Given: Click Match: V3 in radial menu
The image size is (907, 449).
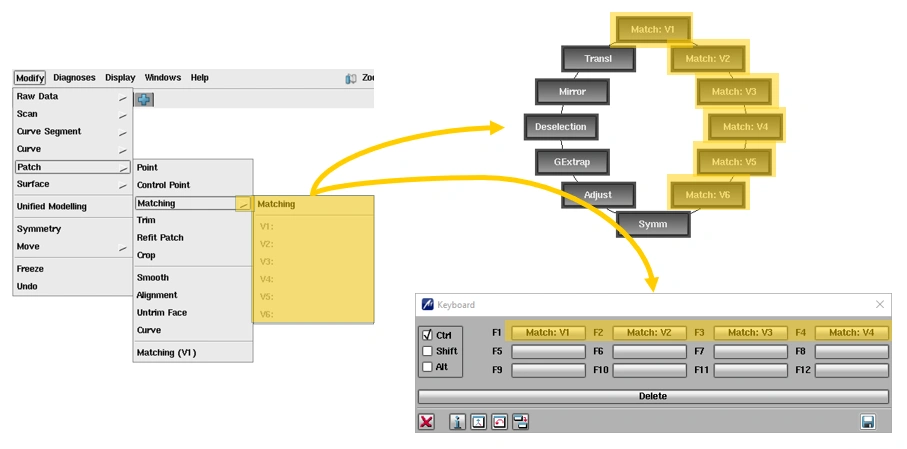Looking at the screenshot, I should (x=733, y=91).
